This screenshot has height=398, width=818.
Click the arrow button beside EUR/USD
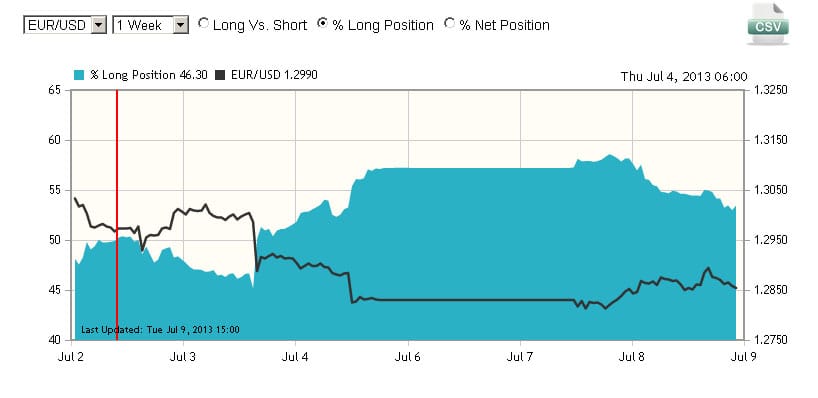pos(99,25)
